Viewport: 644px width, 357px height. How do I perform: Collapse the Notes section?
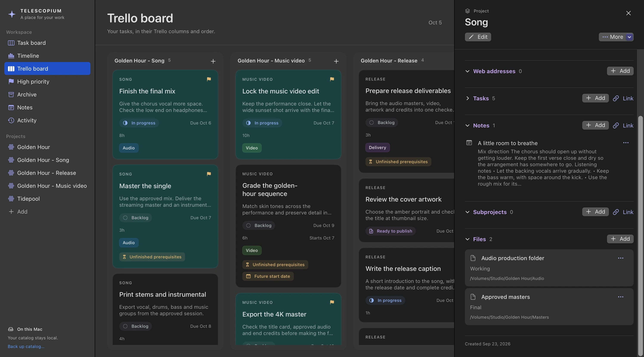467,126
